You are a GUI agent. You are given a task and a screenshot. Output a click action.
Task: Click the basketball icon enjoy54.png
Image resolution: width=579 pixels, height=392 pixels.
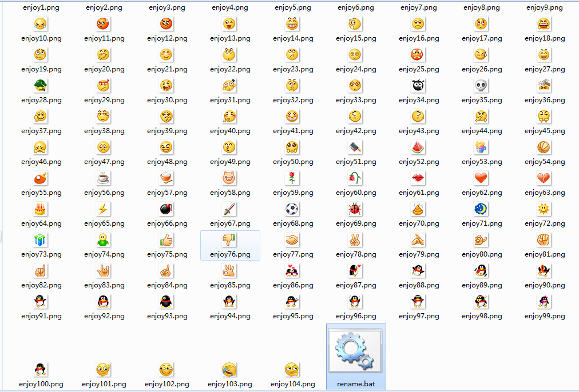pos(544,147)
